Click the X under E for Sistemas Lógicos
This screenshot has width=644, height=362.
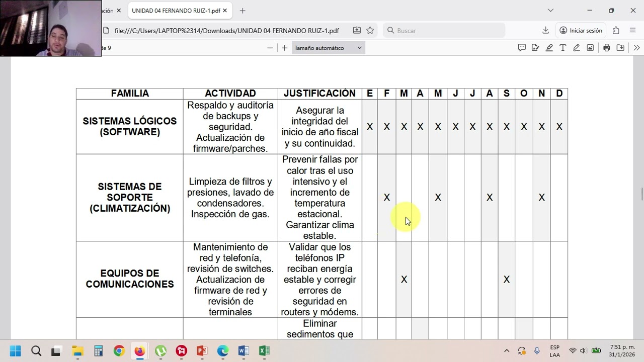[x=370, y=127]
